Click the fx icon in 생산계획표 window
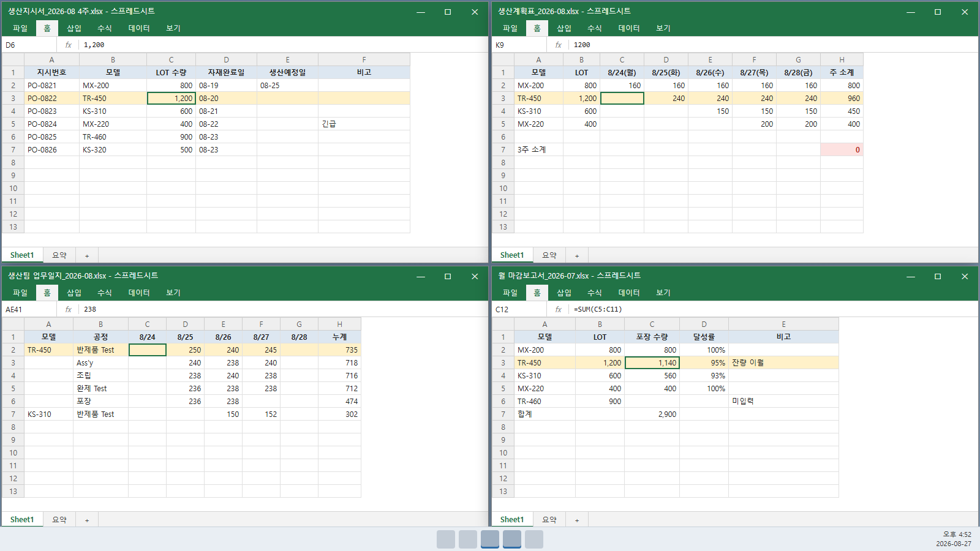The image size is (980, 551). 559,45
